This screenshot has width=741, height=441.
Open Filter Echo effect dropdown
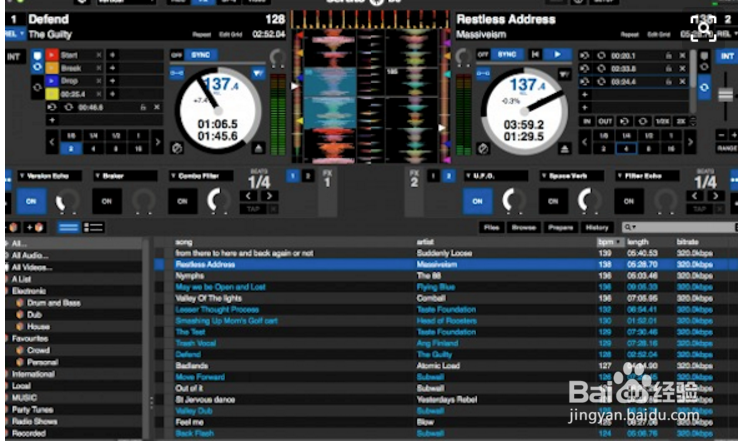[x=647, y=176]
